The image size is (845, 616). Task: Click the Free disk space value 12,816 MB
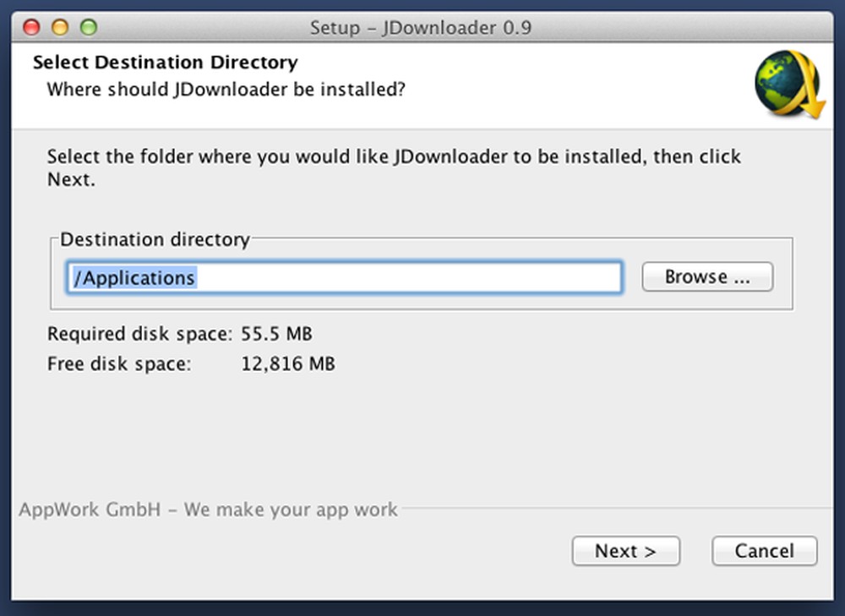coord(290,363)
